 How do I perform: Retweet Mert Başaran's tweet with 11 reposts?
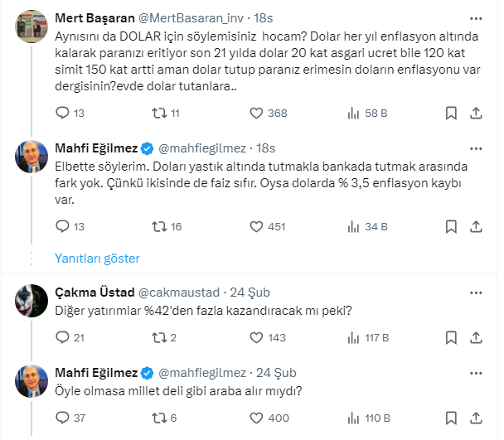[159, 113]
